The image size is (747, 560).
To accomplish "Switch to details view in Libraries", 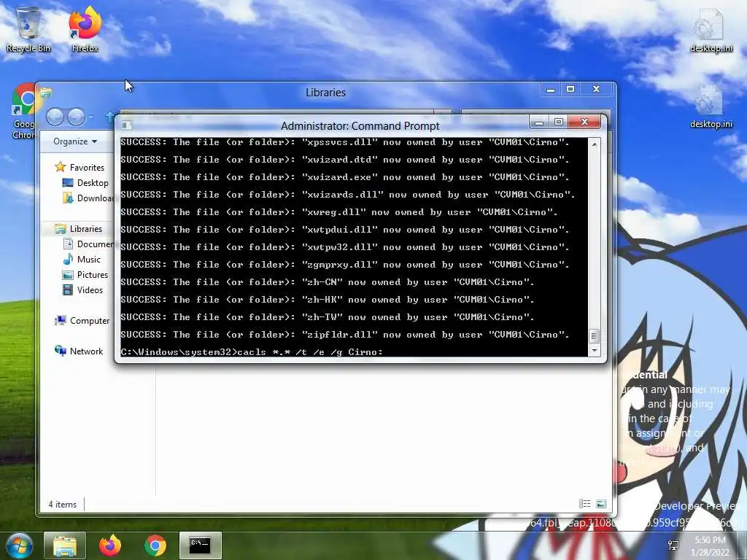I will tap(584, 504).
